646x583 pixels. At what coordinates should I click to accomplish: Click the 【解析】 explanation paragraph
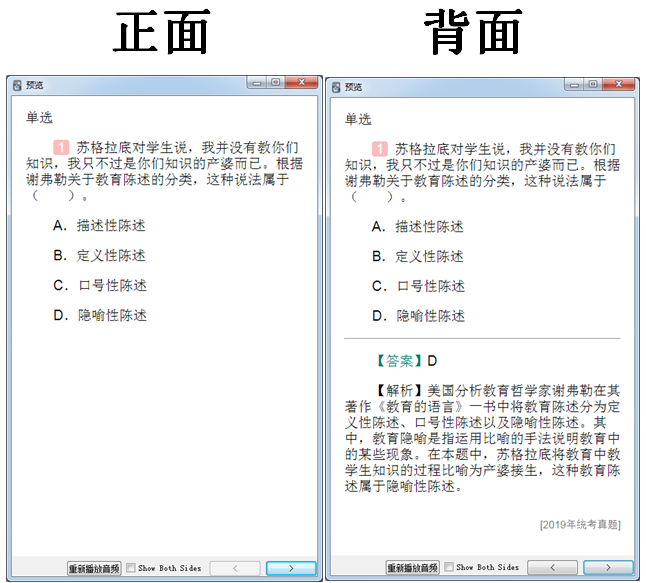(482, 438)
